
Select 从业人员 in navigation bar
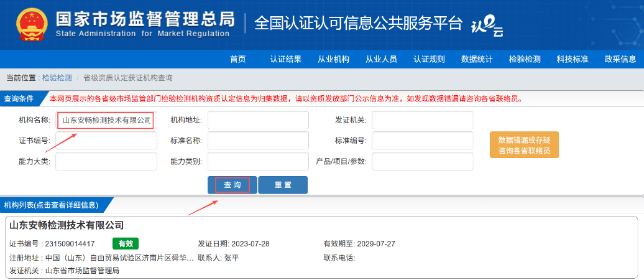click(381, 59)
